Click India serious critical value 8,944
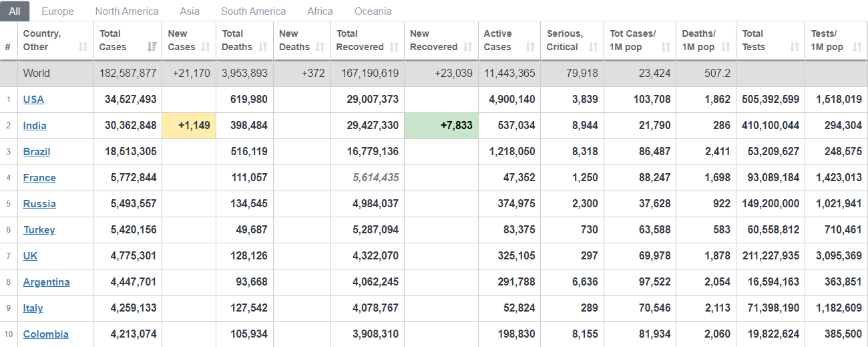This screenshot has height=347, width=868. tap(586, 126)
